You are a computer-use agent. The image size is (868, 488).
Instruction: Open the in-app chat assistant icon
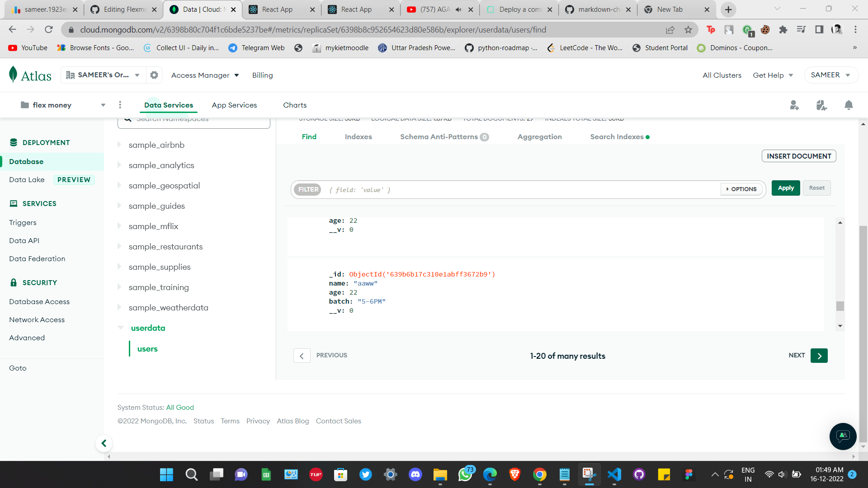[843, 436]
